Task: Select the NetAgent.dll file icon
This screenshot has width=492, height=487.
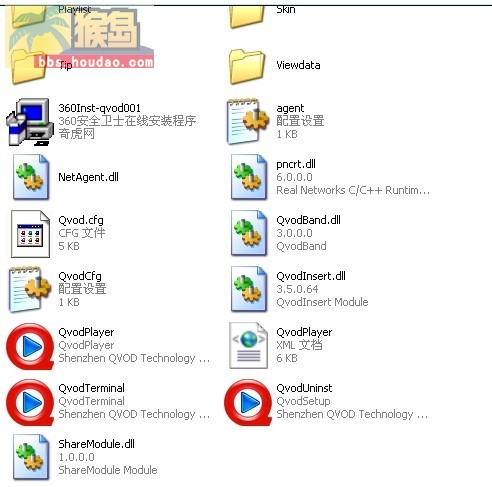Action: [31, 177]
